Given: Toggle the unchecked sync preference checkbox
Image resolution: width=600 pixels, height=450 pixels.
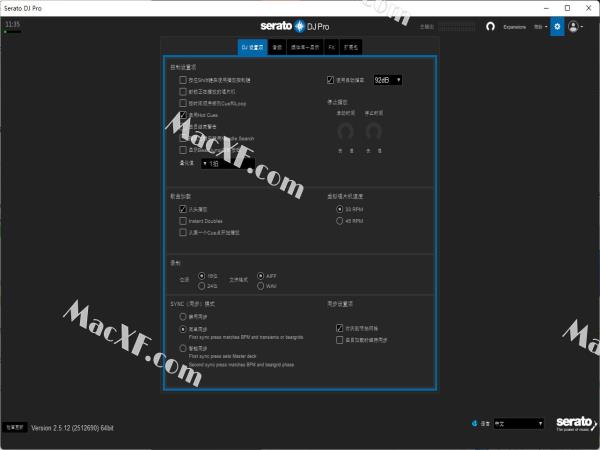Looking at the screenshot, I should tap(339, 340).
